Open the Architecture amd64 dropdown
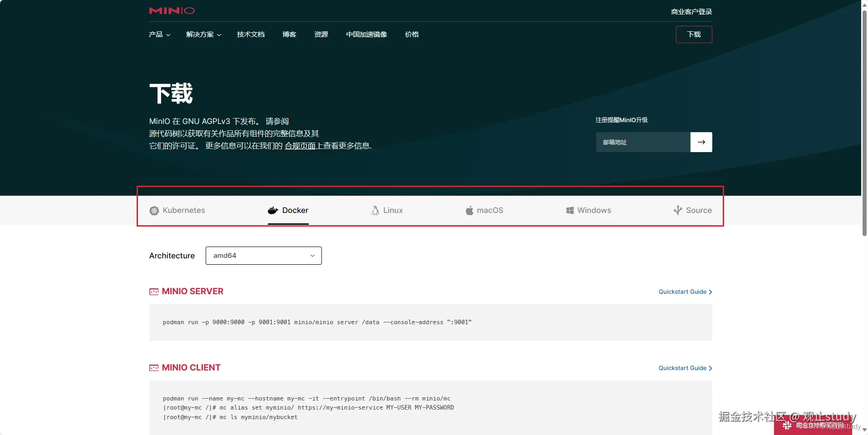Screen dimensions: 868x435 pyautogui.click(x=264, y=256)
